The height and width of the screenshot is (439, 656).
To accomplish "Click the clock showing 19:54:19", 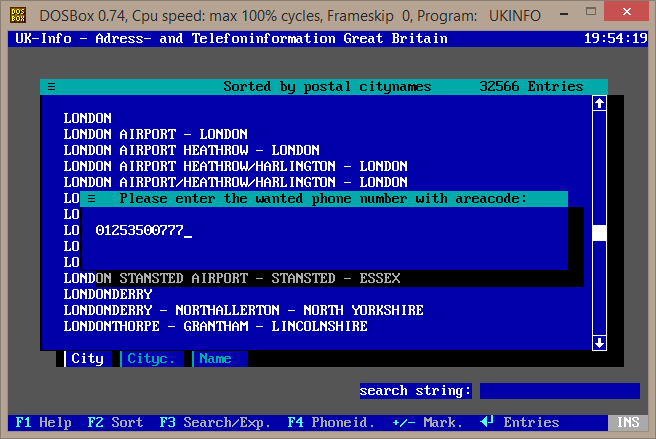I will click(616, 39).
